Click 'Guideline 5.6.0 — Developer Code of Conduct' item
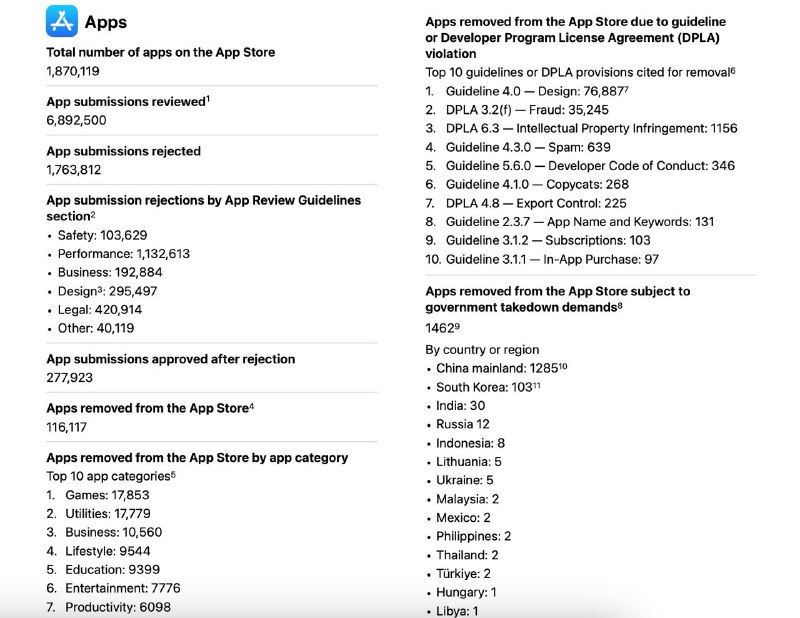 click(580, 166)
